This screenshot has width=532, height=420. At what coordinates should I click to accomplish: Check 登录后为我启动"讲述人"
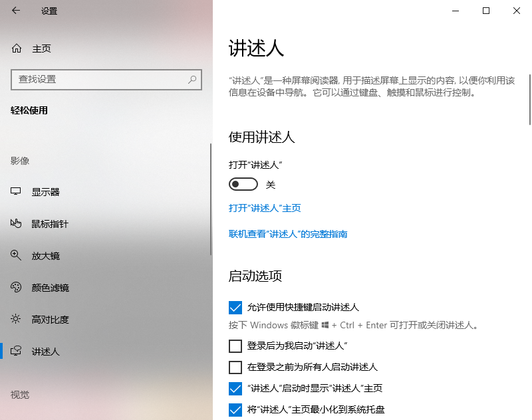coord(235,346)
